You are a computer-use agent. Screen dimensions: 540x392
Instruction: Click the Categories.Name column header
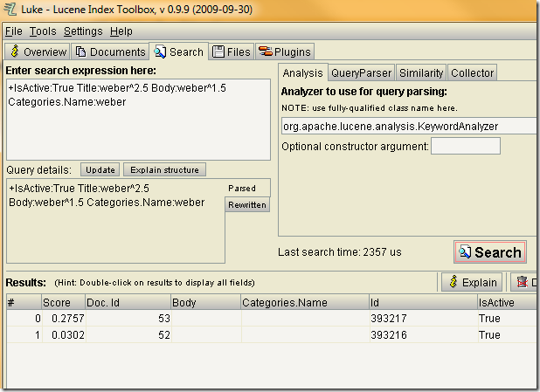(305, 303)
